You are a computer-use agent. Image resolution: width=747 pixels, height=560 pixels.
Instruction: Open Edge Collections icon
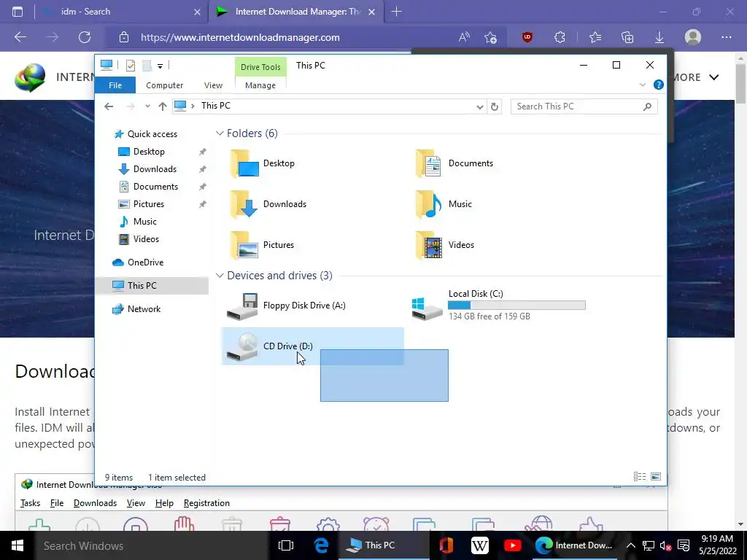click(627, 37)
